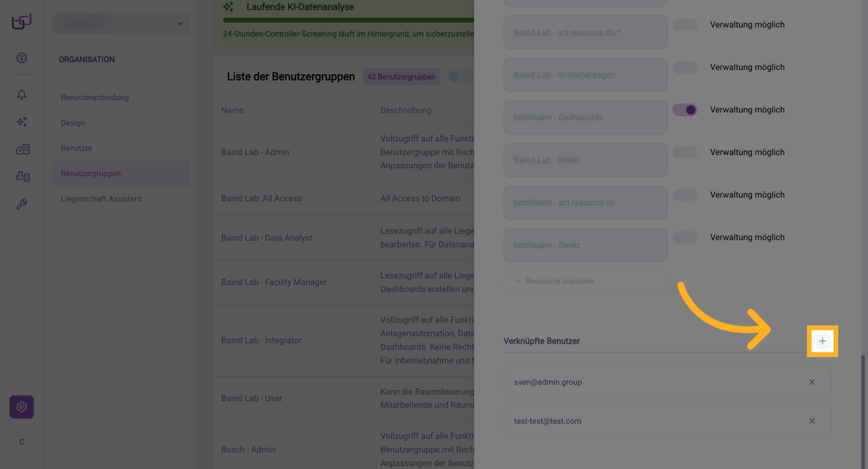This screenshot has height=469, width=868.
Task: Click the wrench tools icon in sidebar
Action: coord(22,204)
